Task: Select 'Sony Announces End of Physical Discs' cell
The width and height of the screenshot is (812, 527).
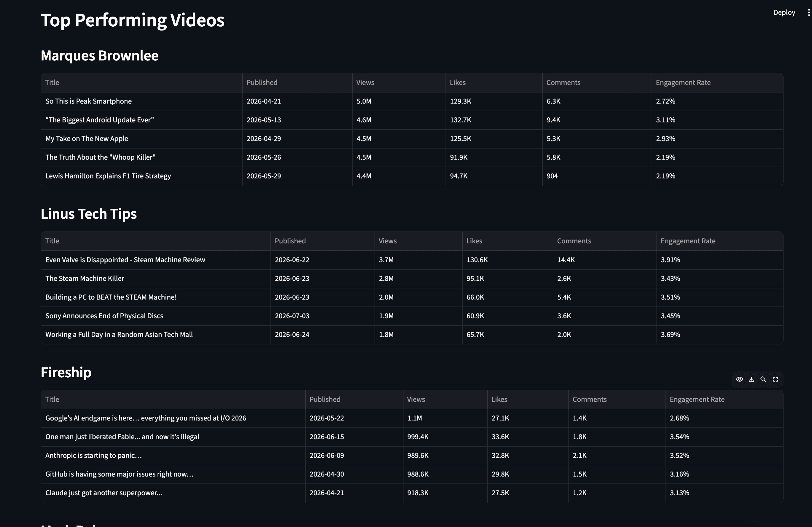Action: tap(156, 316)
